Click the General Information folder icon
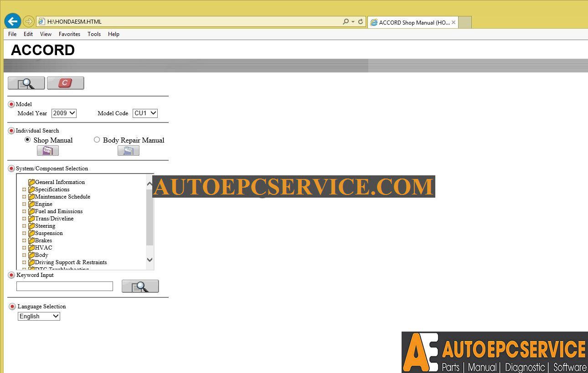 [31, 182]
